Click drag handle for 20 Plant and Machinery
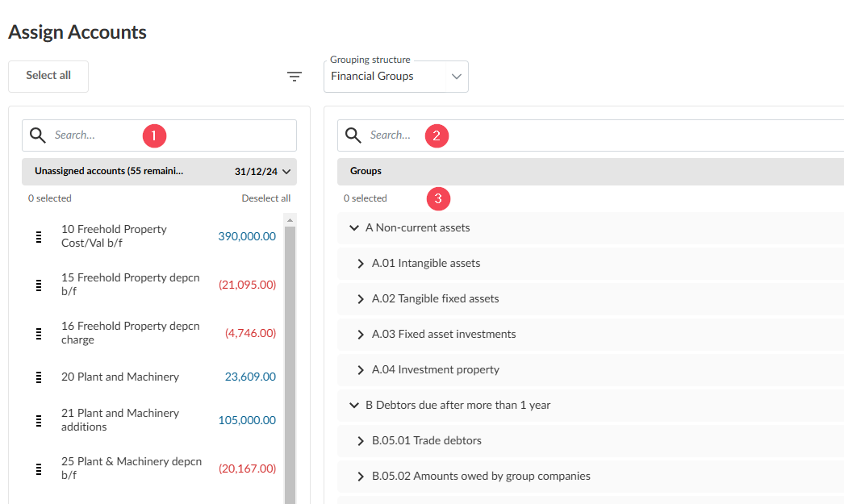The height and width of the screenshot is (504, 844). point(39,377)
